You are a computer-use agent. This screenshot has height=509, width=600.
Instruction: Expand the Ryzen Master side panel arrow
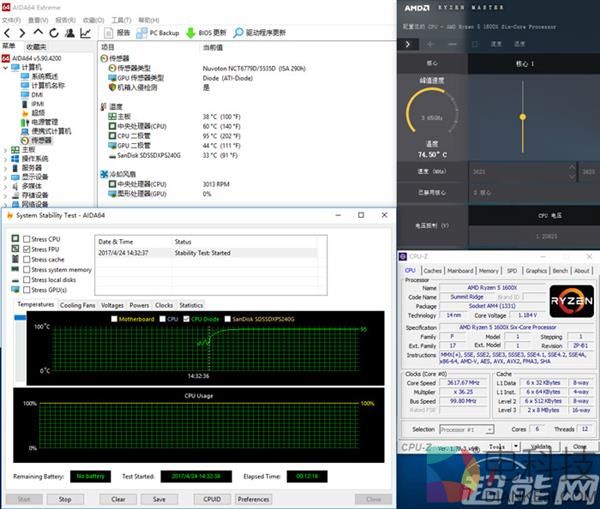[x=408, y=44]
